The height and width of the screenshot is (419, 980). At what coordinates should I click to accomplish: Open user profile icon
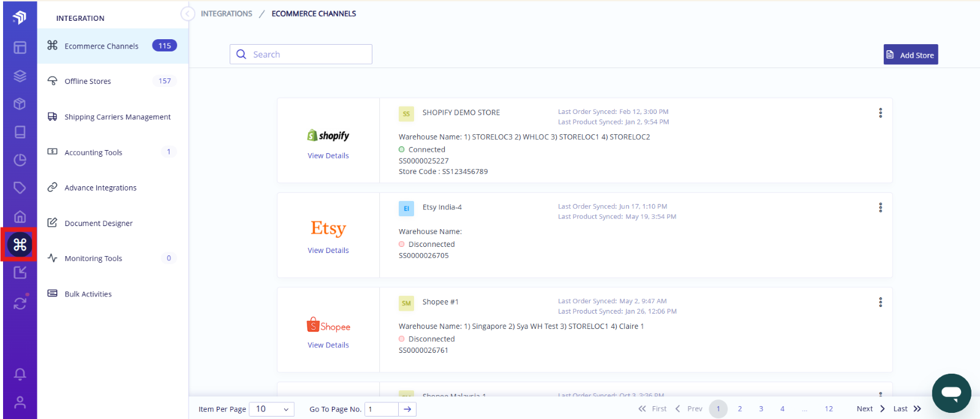point(20,402)
